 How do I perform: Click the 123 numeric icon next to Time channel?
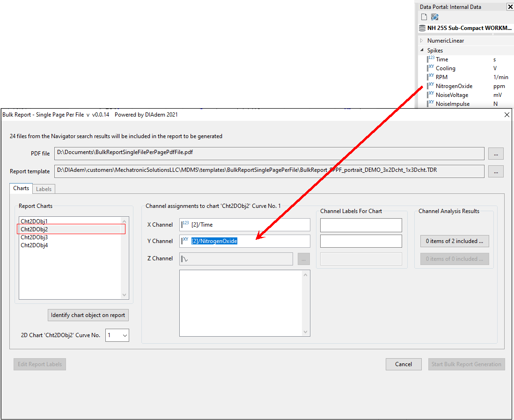pos(431,59)
